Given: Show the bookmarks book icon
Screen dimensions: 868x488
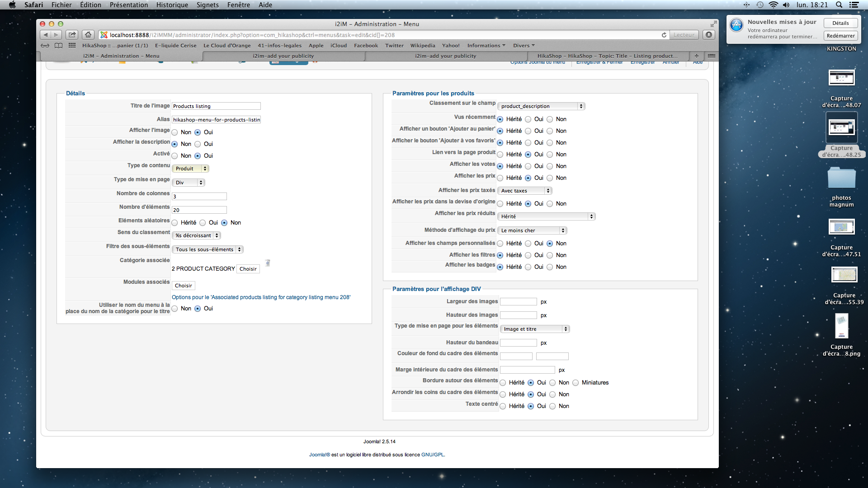Looking at the screenshot, I should (x=58, y=46).
